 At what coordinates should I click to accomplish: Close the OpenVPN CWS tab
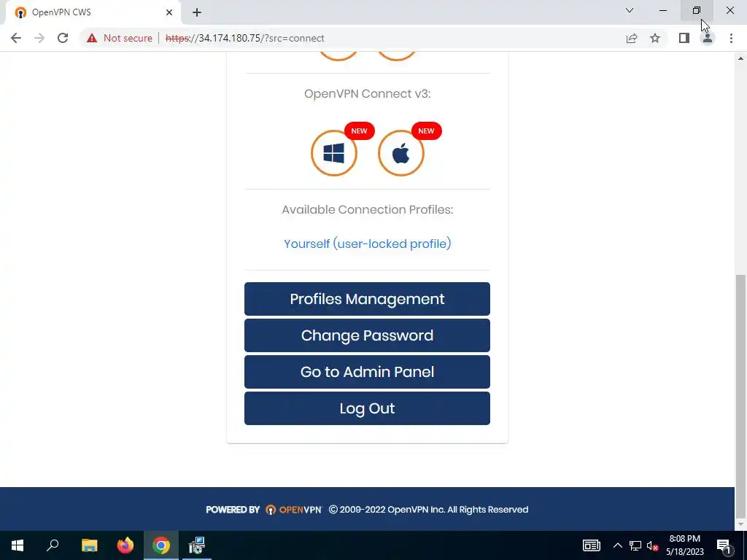click(169, 12)
